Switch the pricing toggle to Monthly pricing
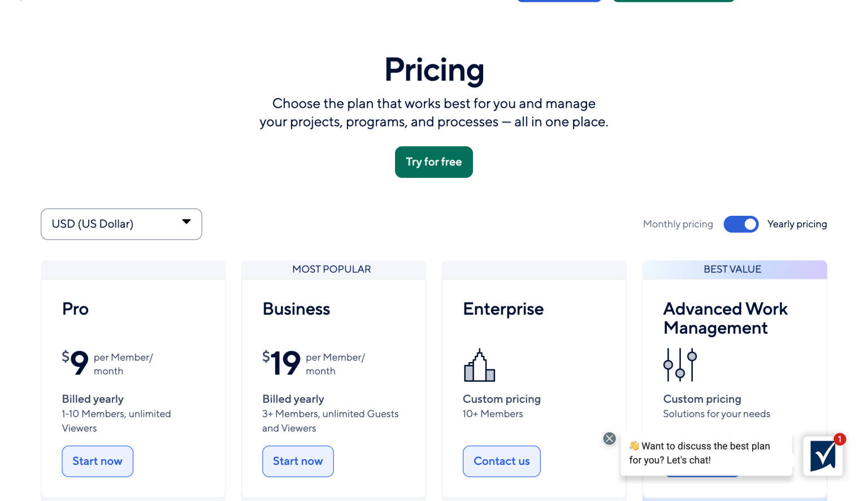 pos(741,224)
